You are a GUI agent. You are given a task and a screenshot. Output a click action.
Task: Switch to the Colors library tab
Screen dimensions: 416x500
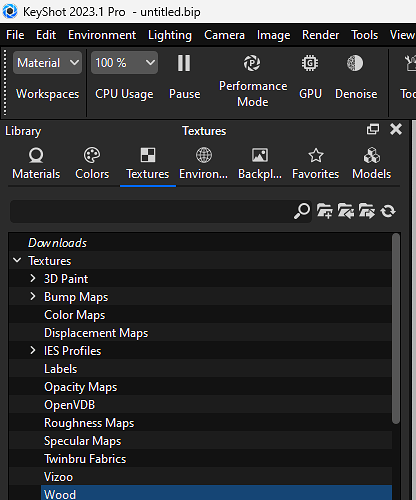tap(92, 164)
